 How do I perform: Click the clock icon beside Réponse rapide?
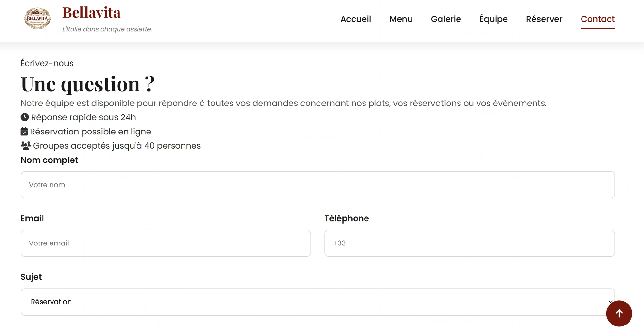click(24, 117)
